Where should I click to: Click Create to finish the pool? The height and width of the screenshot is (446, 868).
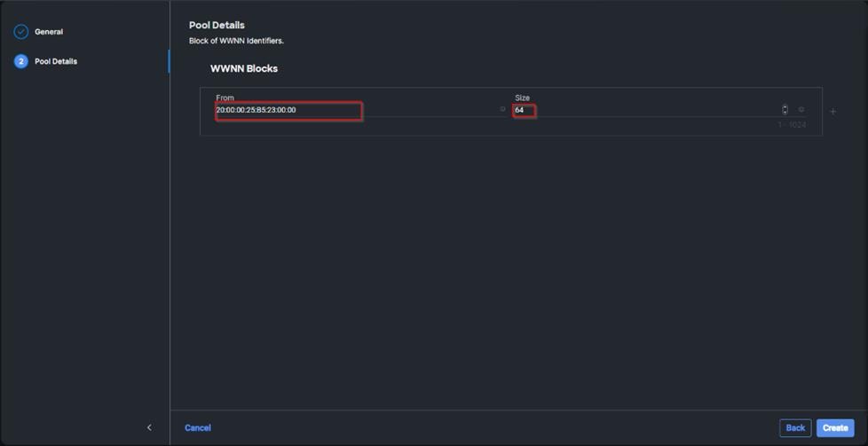pos(835,427)
